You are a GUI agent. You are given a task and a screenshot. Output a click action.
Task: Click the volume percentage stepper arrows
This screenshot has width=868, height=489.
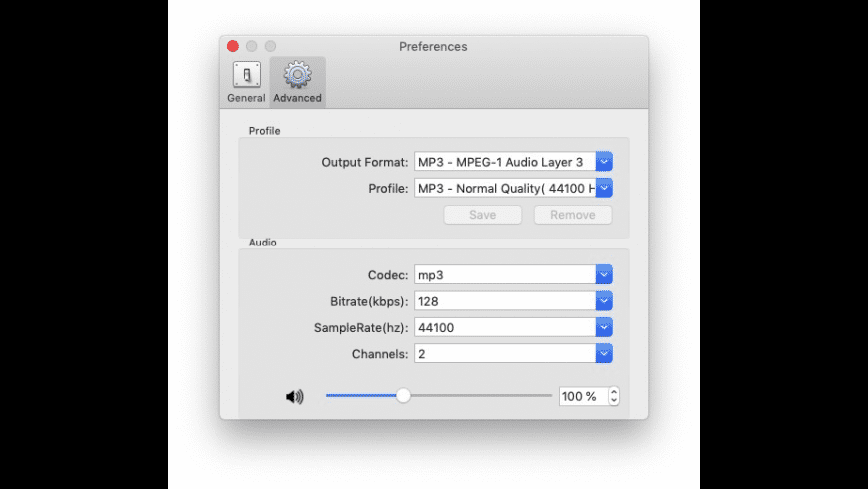(x=614, y=396)
